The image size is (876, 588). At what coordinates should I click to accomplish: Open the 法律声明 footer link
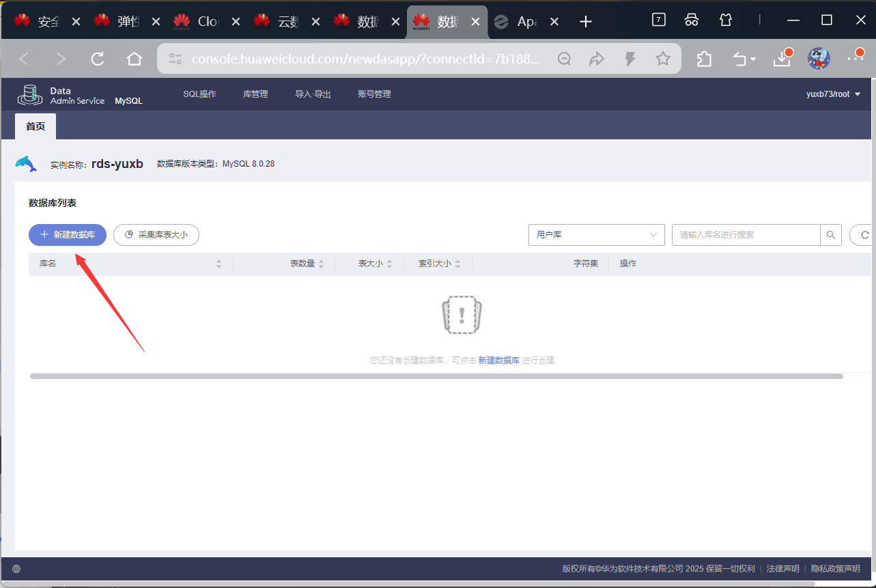pyautogui.click(x=782, y=569)
